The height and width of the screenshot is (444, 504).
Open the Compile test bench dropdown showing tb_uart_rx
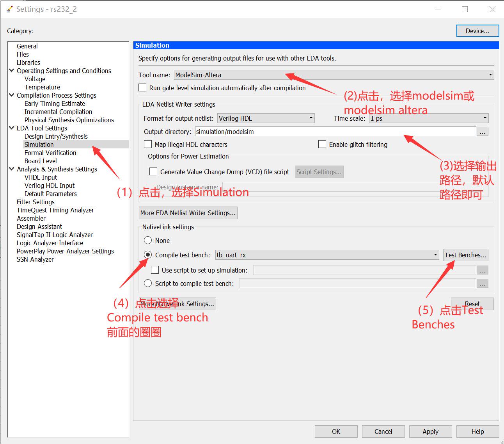point(436,255)
